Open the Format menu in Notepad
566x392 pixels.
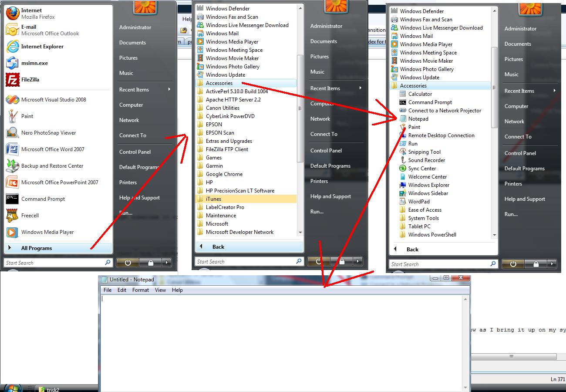pyautogui.click(x=141, y=290)
